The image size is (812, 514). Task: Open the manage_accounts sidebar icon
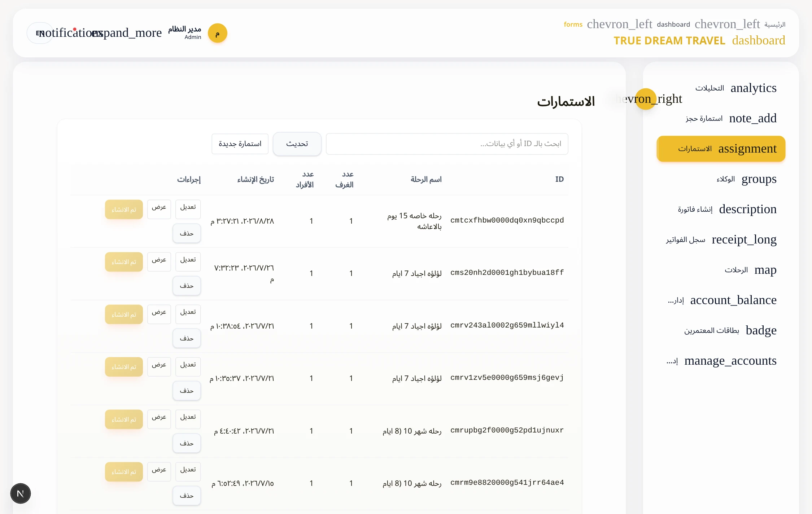tap(730, 361)
